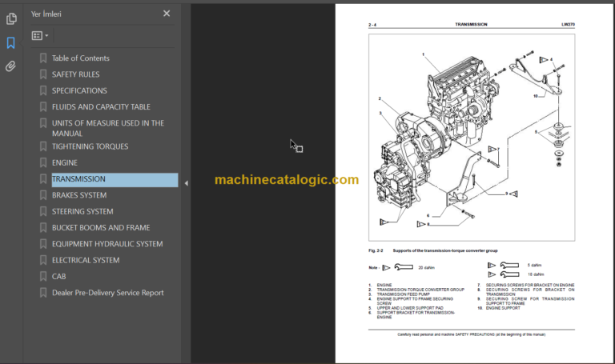
Task: Go to the CAB bookmark
Action: [58, 277]
